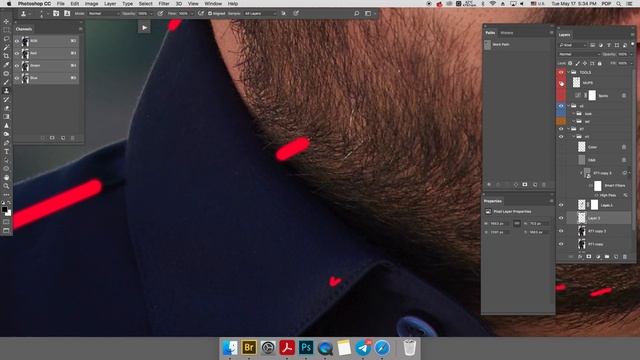Open the Sample All Layers dropdown

tap(260, 13)
